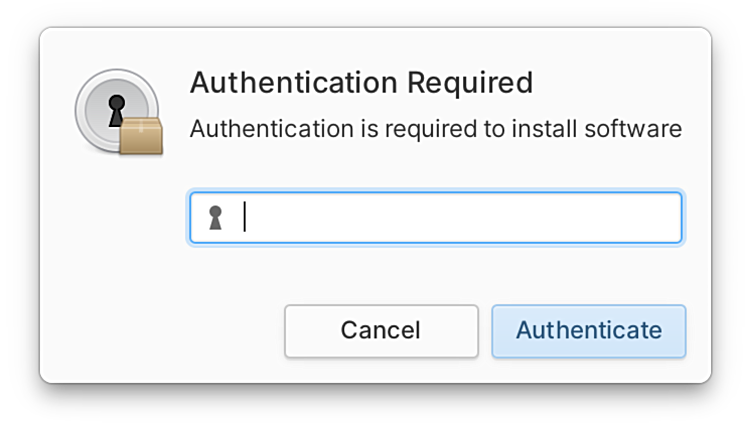The height and width of the screenshot is (423, 752).
Task: Click the cardboard package box emblem
Action: coord(141,136)
